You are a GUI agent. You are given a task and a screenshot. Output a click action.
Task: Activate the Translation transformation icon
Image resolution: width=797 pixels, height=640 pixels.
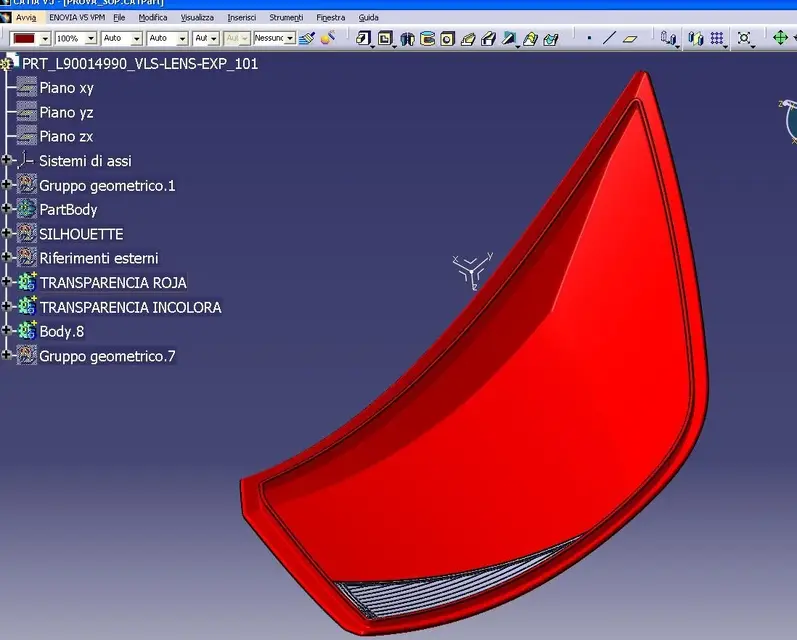click(x=667, y=38)
